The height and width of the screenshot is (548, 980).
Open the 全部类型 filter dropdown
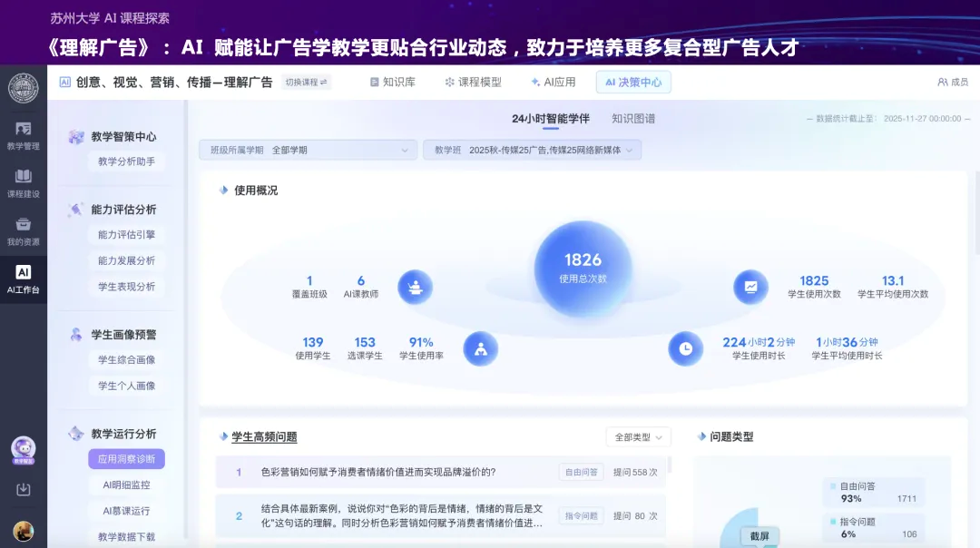(638, 437)
